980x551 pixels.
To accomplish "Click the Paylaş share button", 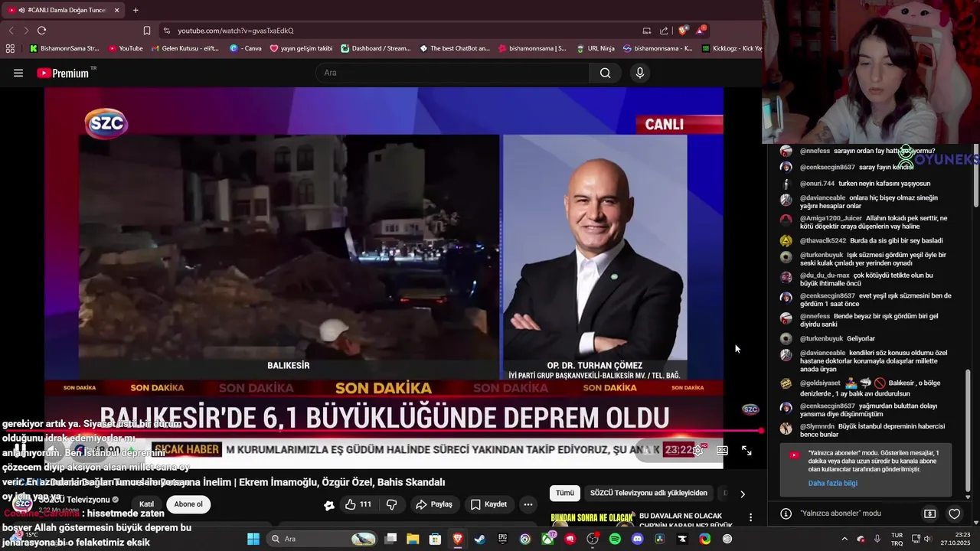I will [x=434, y=504].
